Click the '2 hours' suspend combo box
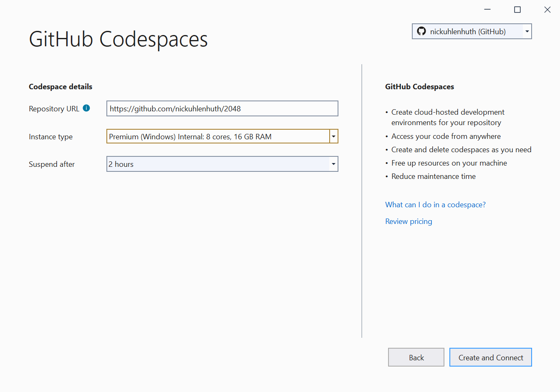The height and width of the screenshot is (392, 560). point(218,164)
